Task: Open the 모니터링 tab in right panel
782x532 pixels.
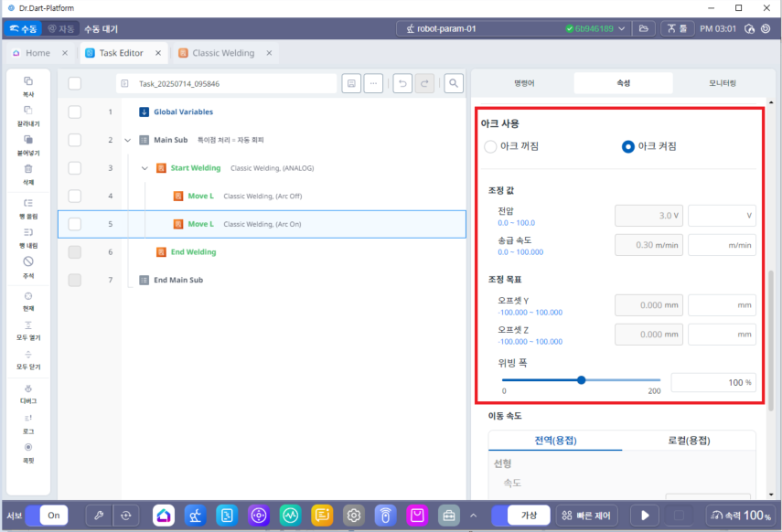Action: (x=723, y=83)
